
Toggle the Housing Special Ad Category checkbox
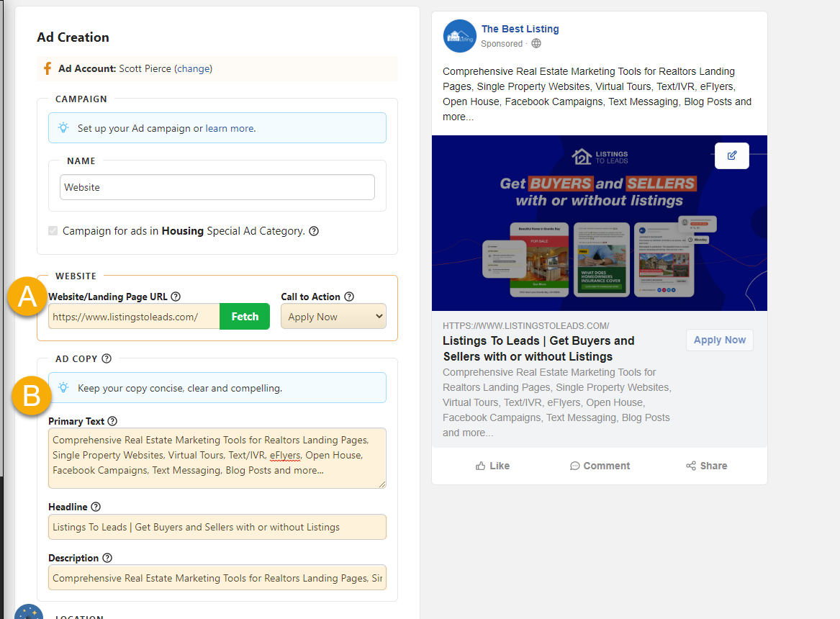tap(53, 231)
